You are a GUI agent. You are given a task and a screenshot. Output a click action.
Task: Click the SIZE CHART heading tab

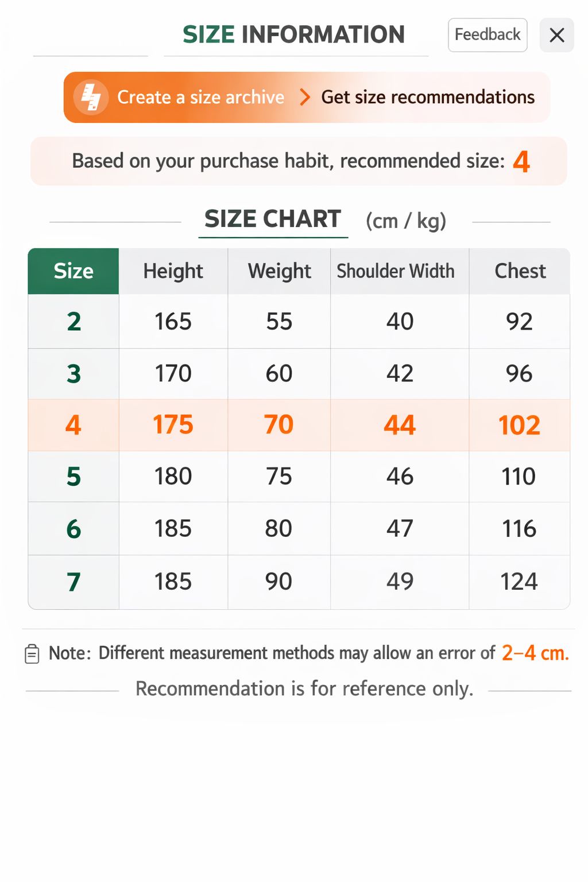(x=273, y=219)
